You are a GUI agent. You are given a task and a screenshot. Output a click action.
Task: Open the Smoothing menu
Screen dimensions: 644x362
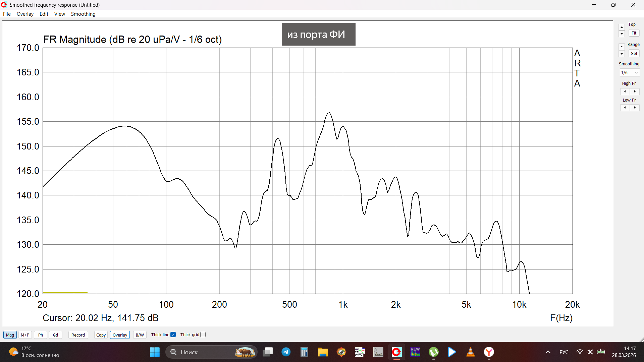[83, 14]
